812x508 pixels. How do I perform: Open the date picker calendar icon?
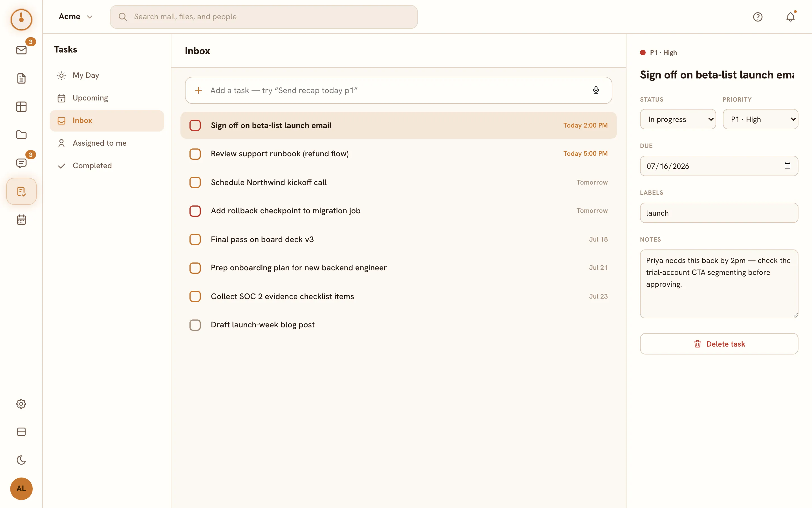pyautogui.click(x=787, y=166)
